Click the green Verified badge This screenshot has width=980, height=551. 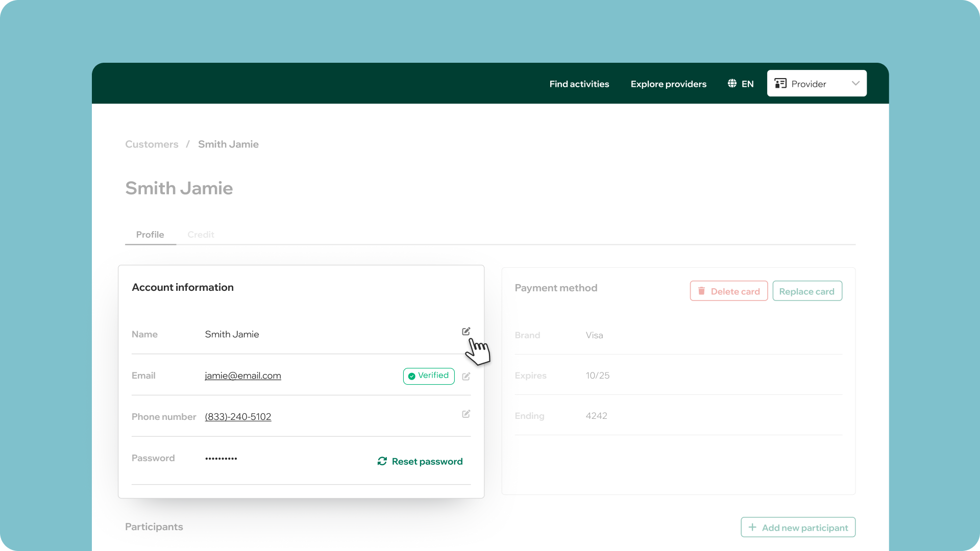pyautogui.click(x=429, y=376)
